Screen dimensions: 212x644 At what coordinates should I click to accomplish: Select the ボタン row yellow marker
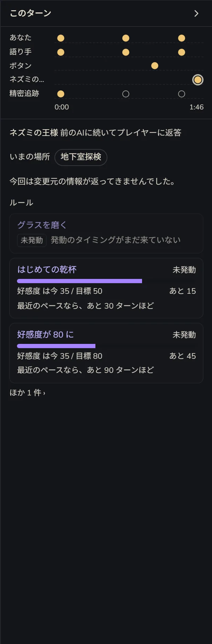coord(155,66)
